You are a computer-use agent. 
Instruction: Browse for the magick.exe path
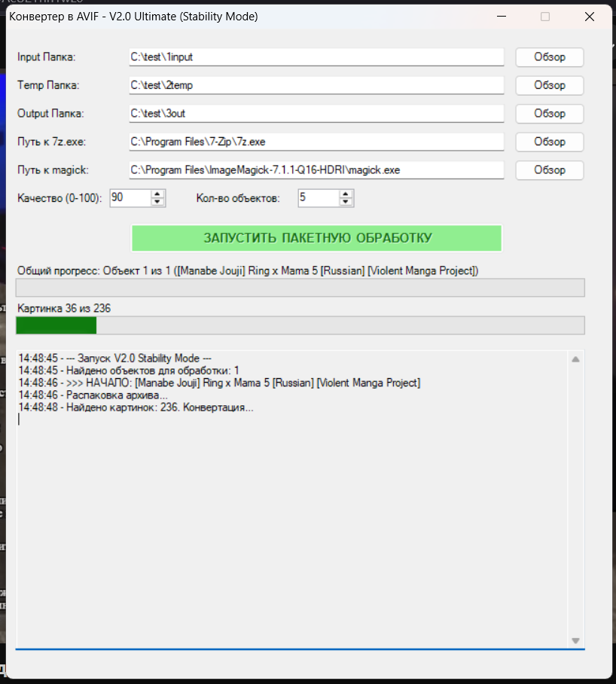click(x=549, y=170)
